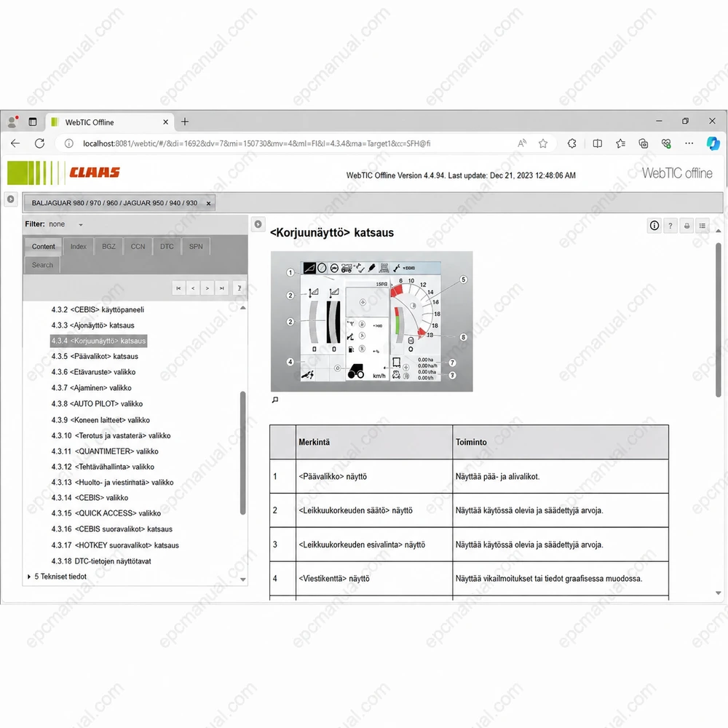Viewport: 728px width, 728px height.
Task: Jump to last topic button
Action: click(222, 288)
